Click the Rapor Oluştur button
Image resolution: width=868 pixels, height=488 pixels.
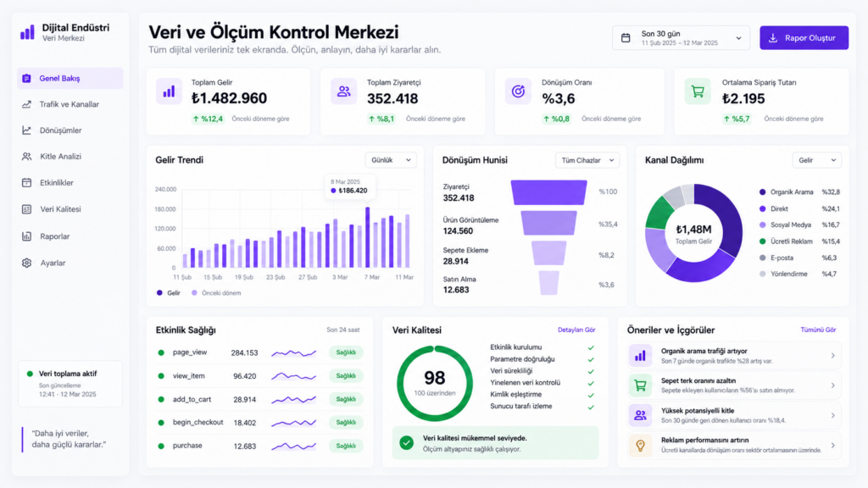click(x=804, y=38)
